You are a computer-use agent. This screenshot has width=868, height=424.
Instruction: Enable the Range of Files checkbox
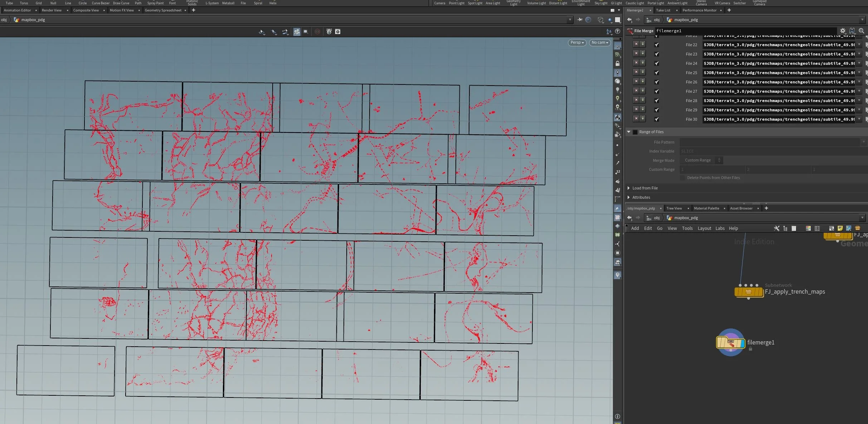tap(635, 132)
